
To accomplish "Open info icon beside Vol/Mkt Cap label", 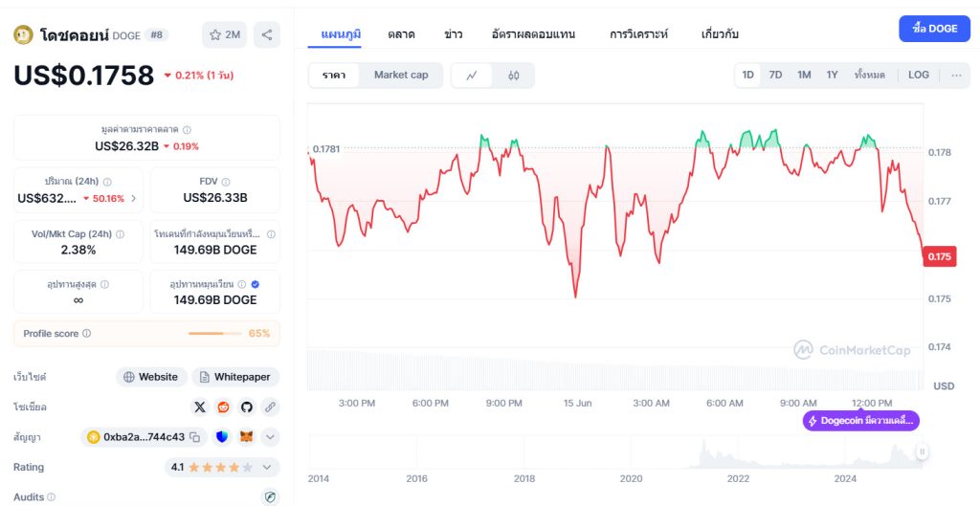I will [x=120, y=234].
